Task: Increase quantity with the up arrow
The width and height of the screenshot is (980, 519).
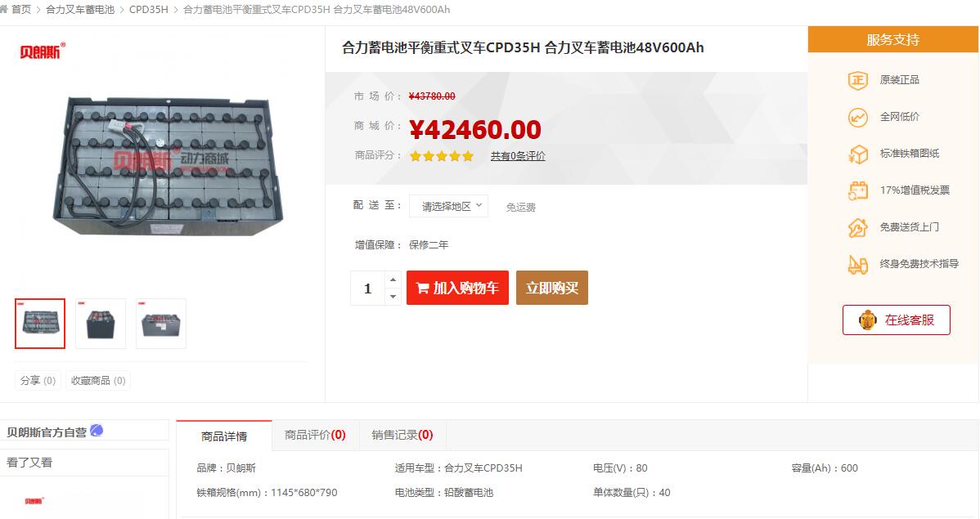Action: 393,280
